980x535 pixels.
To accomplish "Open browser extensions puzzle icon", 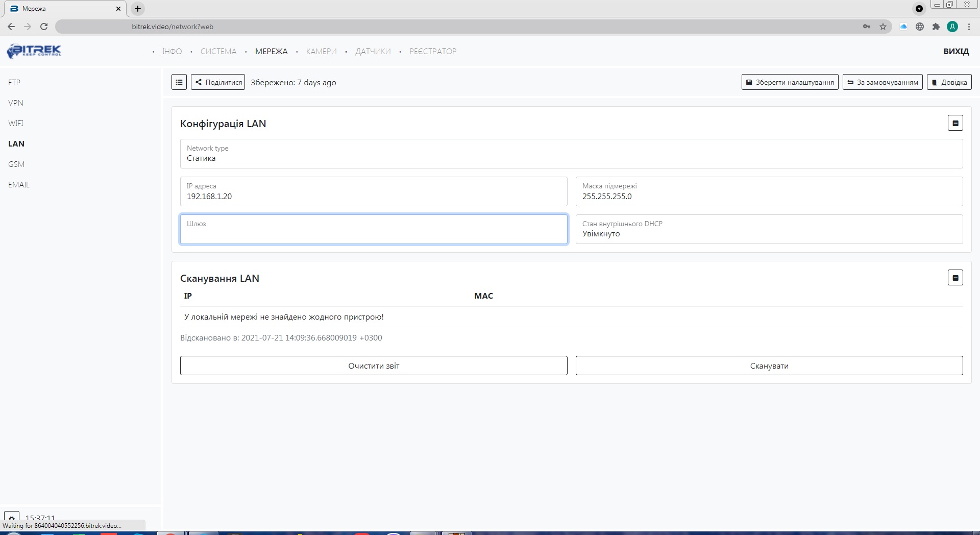I will coord(936,27).
